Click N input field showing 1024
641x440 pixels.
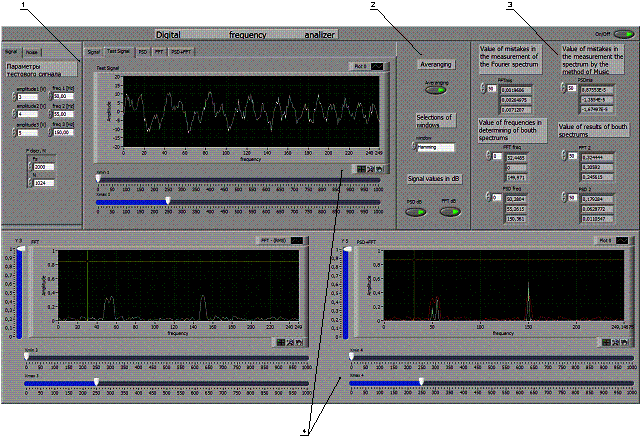(x=44, y=183)
